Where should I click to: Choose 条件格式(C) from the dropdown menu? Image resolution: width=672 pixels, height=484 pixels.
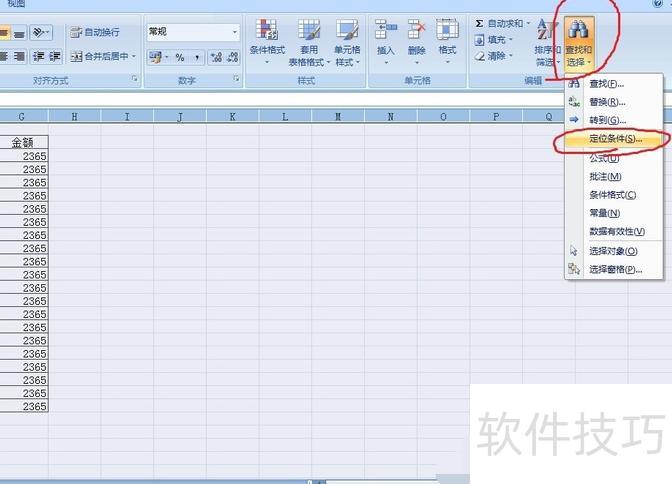coord(614,195)
